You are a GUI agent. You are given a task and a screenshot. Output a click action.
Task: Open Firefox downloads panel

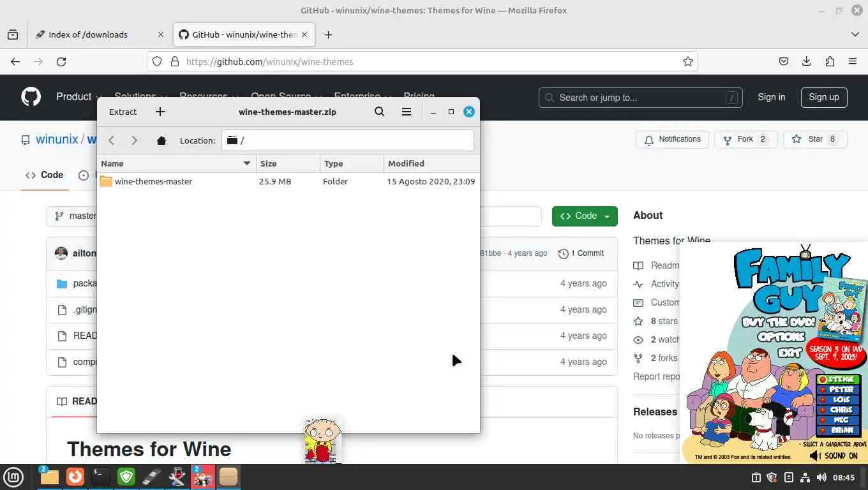(x=807, y=62)
